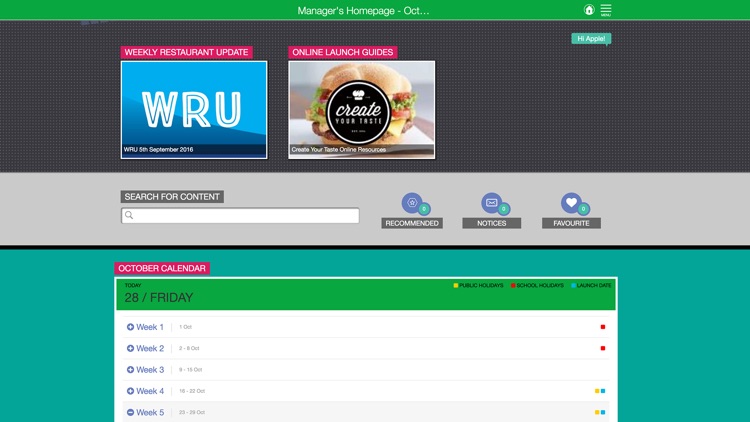Click the Manager's Homepage title
Screen dimensions: 750x422
[x=364, y=11]
